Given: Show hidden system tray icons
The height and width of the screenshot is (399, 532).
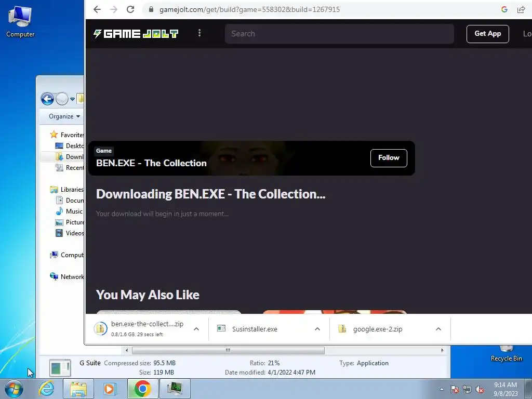Looking at the screenshot, I should pos(442,389).
